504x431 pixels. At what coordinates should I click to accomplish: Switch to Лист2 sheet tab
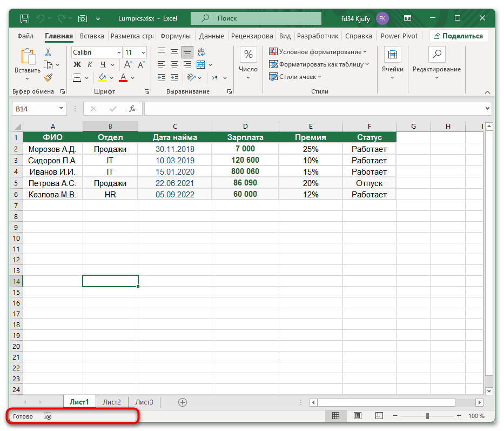[112, 402]
